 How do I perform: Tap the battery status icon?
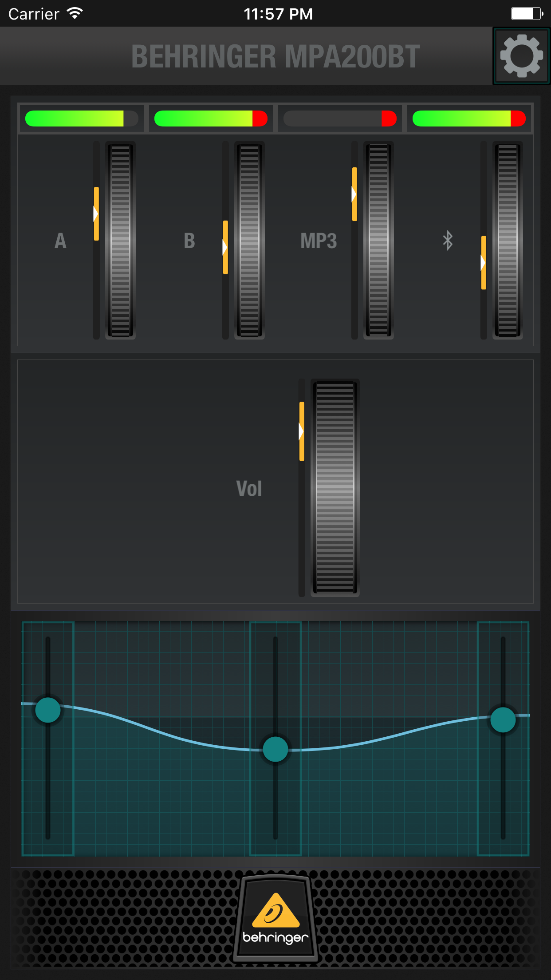coord(527,14)
